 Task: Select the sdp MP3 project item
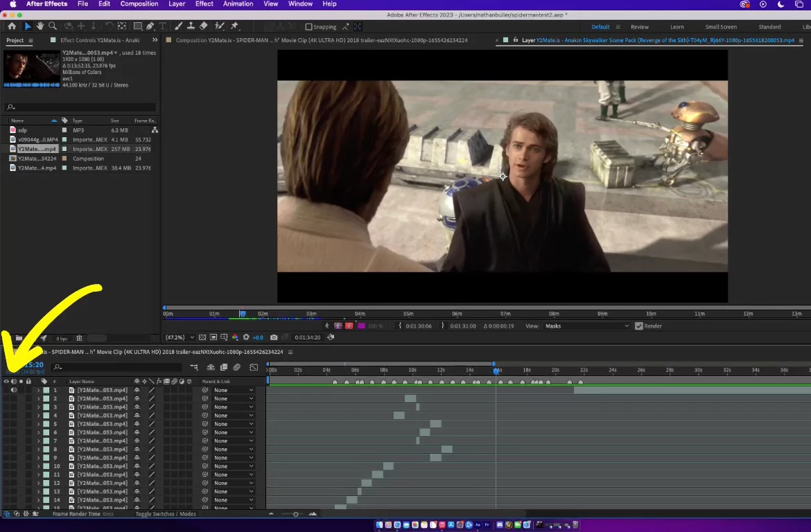(x=23, y=130)
